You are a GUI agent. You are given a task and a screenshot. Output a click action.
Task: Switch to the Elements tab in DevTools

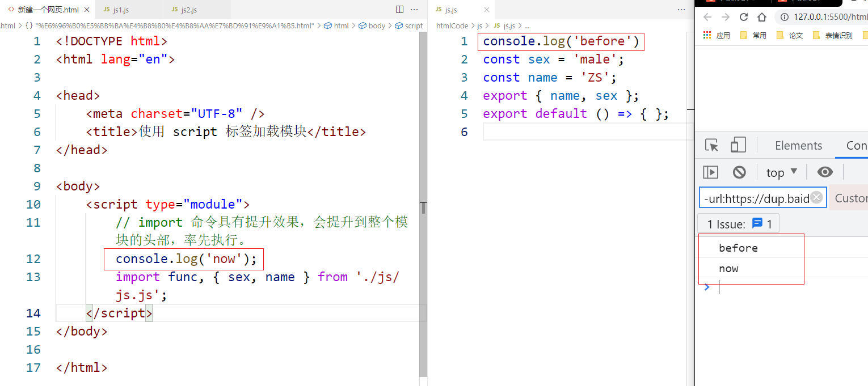798,145
